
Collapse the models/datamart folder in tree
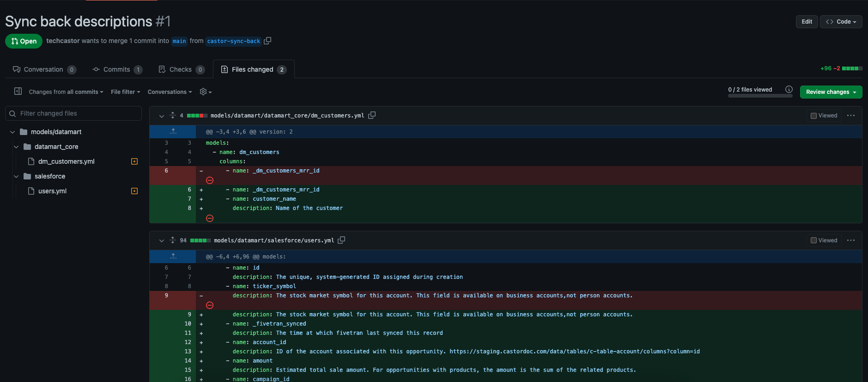coord(12,132)
